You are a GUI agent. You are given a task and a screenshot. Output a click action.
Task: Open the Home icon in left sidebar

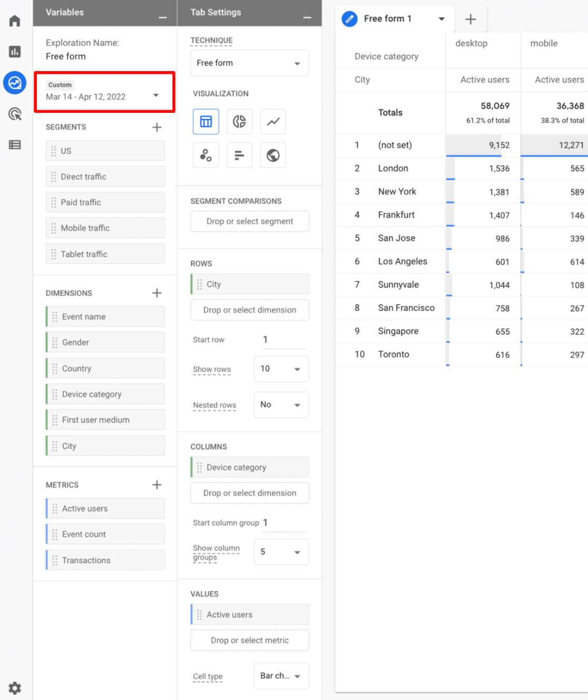(15, 21)
